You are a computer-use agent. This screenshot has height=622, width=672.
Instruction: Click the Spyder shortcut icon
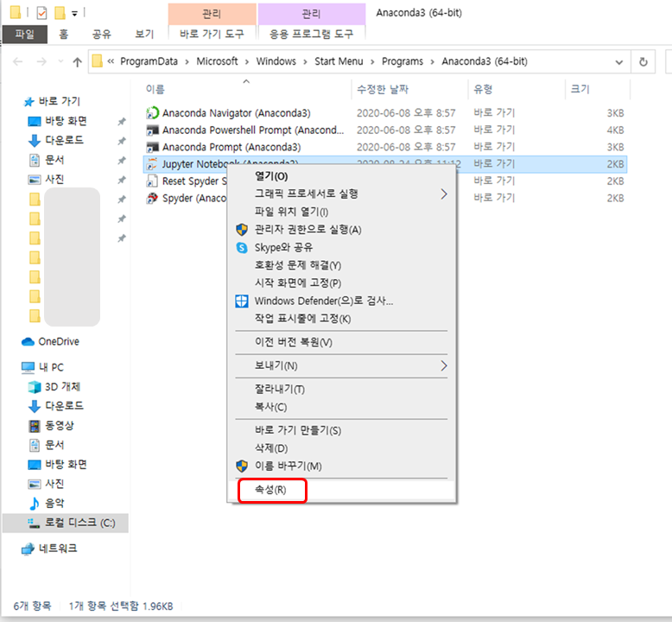click(x=152, y=198)
